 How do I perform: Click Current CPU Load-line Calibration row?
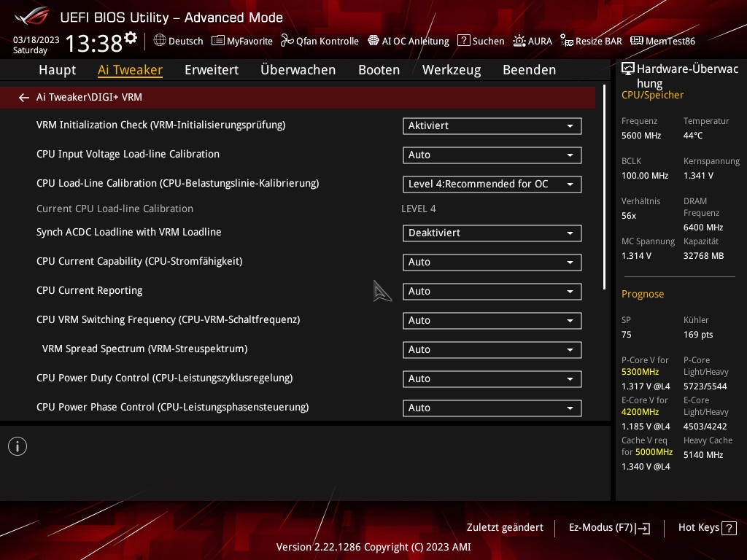coord(115,209)
